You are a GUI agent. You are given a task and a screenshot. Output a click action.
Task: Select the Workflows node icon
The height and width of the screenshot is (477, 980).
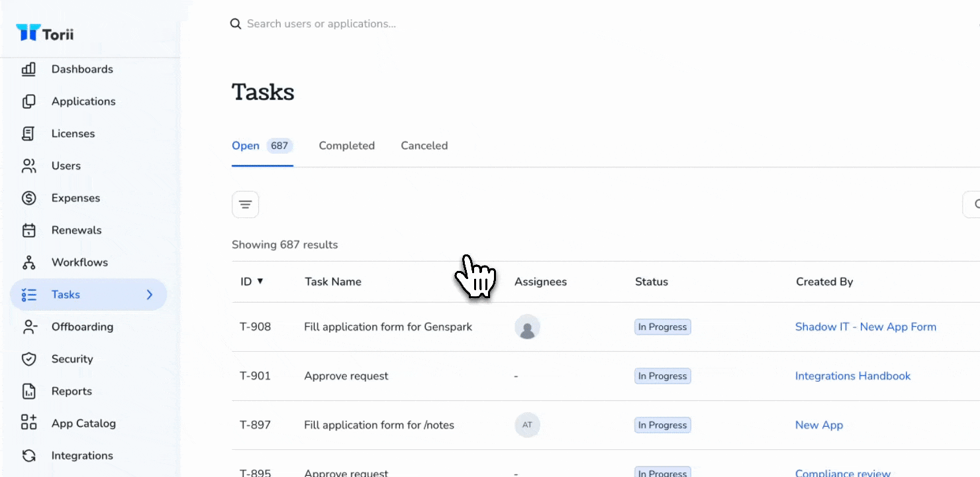pos(28,262)
